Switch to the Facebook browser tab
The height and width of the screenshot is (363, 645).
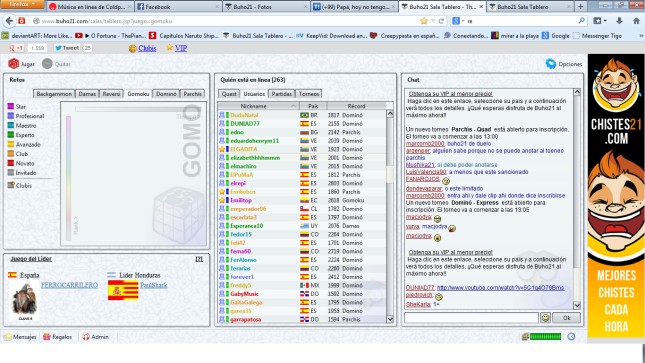[178, 7]
